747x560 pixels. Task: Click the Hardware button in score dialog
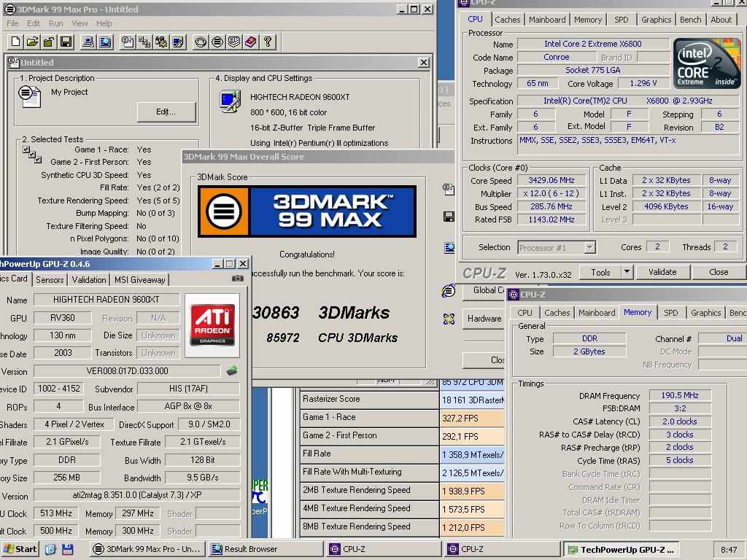pyautogui.click(x=484, y=319)
